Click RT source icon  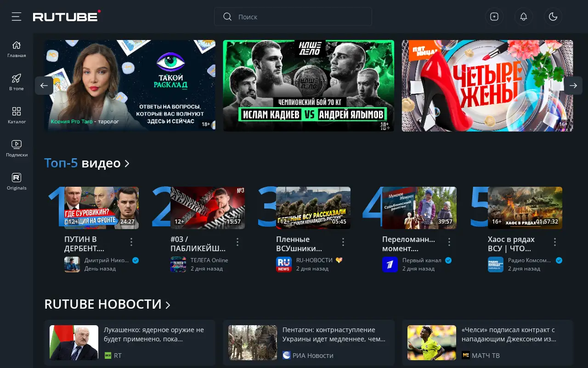(108, 356)
